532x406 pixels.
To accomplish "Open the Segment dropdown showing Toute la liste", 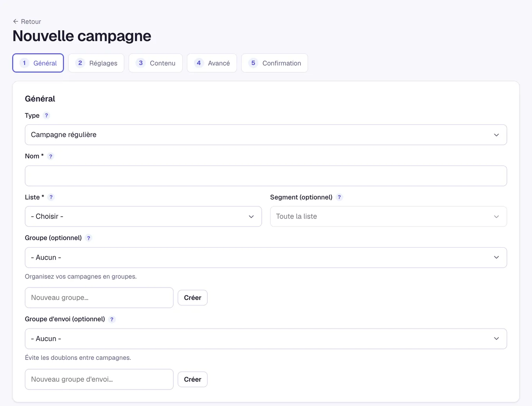I will (x=388, y=216).
